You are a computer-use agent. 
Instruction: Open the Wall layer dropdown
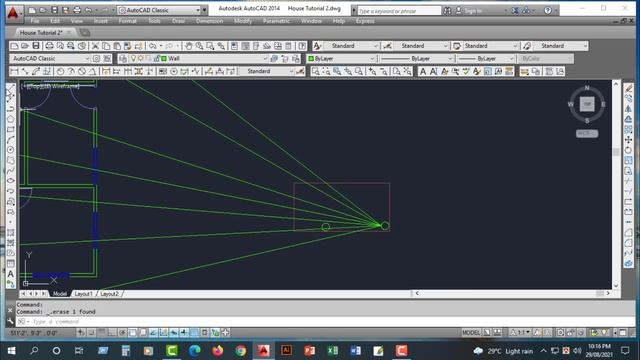point(265,59)
